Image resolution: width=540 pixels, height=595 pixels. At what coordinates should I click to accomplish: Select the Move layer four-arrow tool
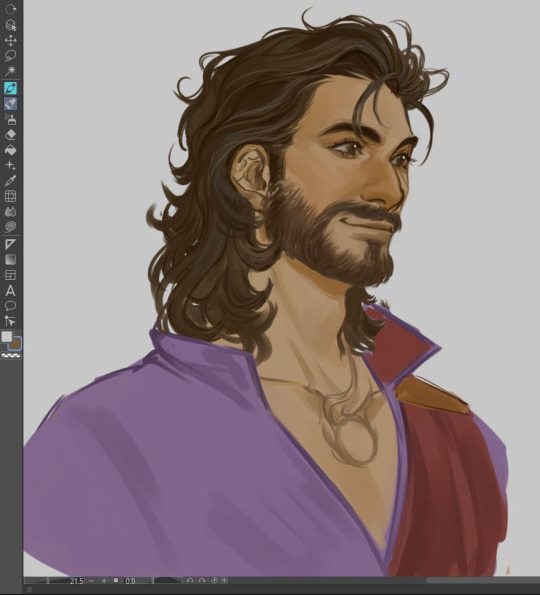click(11, 41)
